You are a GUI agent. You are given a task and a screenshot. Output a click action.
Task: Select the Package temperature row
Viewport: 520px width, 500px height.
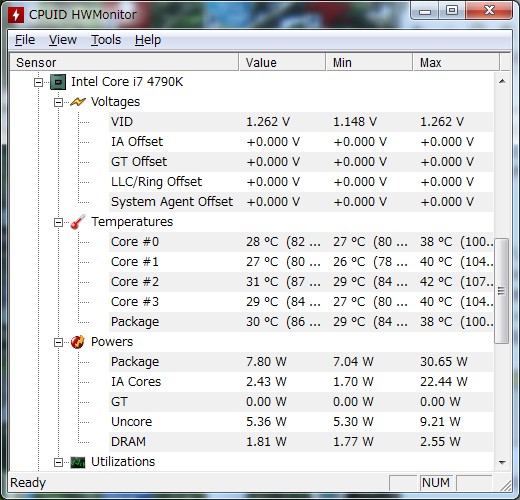point(301,322)
